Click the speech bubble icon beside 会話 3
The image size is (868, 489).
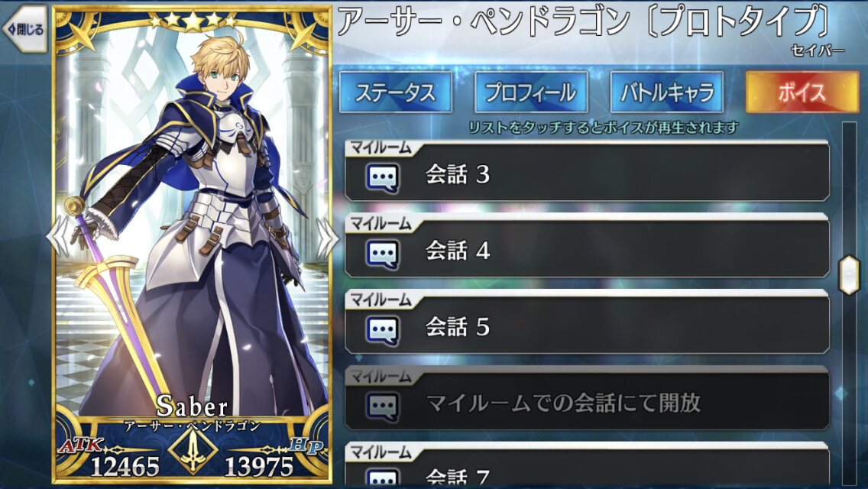coord(383,178)
